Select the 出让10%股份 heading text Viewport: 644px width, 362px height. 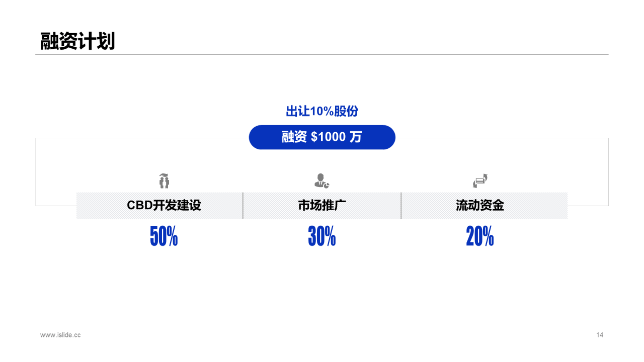(x=322, y=111)
